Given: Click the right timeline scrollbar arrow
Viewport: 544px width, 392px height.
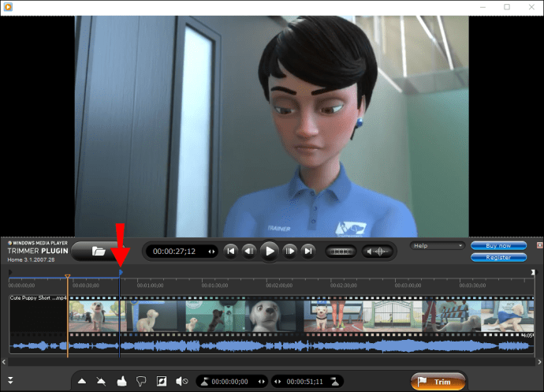Looking at the screenshot, I should [539, 362].
